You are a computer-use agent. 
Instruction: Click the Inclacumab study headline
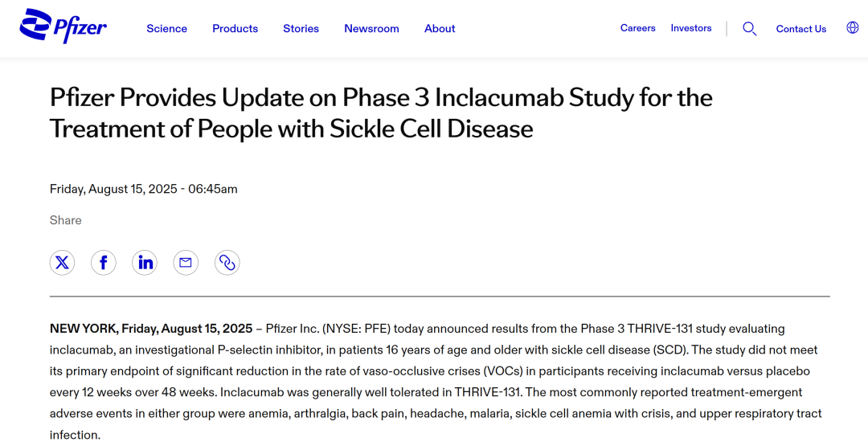[381, 113]
